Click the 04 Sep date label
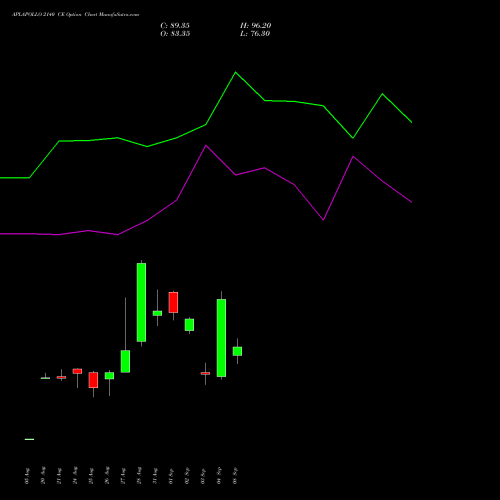500x500 pixels. tap(219, 476)
